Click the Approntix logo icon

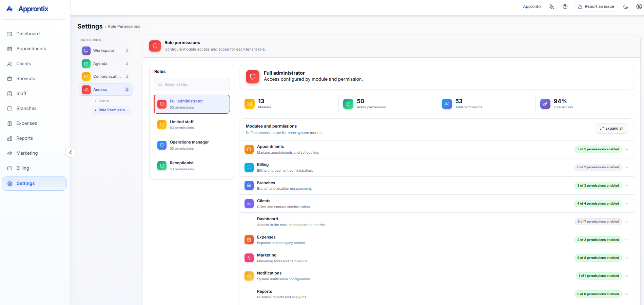tap(10, 8)
